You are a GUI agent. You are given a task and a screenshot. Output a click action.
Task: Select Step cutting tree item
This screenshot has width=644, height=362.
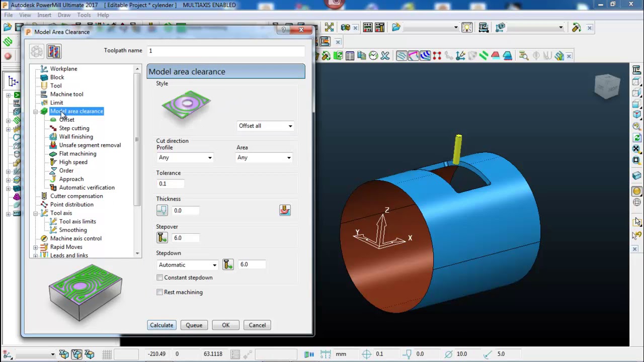[x=74, y=128]
